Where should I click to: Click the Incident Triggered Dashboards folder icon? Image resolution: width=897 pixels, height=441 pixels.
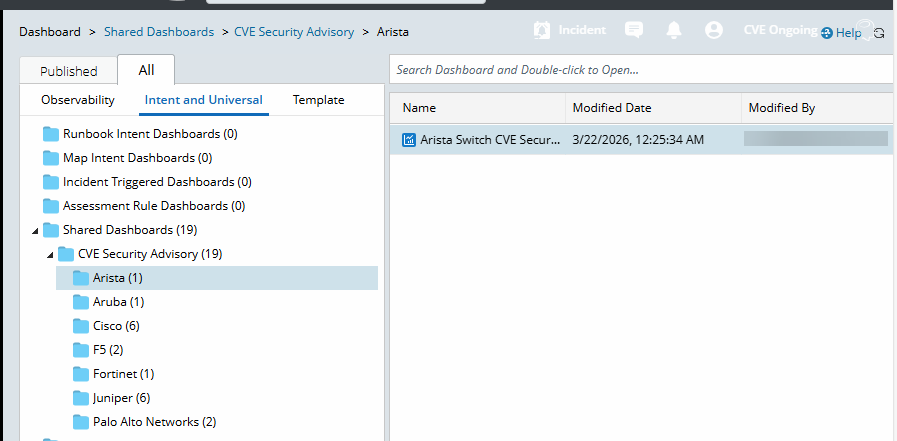[51, 182]
